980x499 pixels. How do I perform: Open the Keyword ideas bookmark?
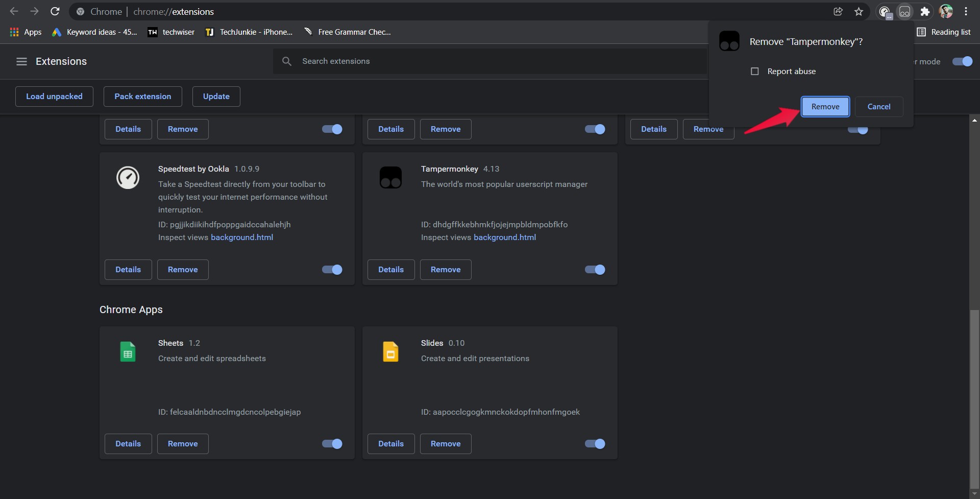(x=95, y=32)
